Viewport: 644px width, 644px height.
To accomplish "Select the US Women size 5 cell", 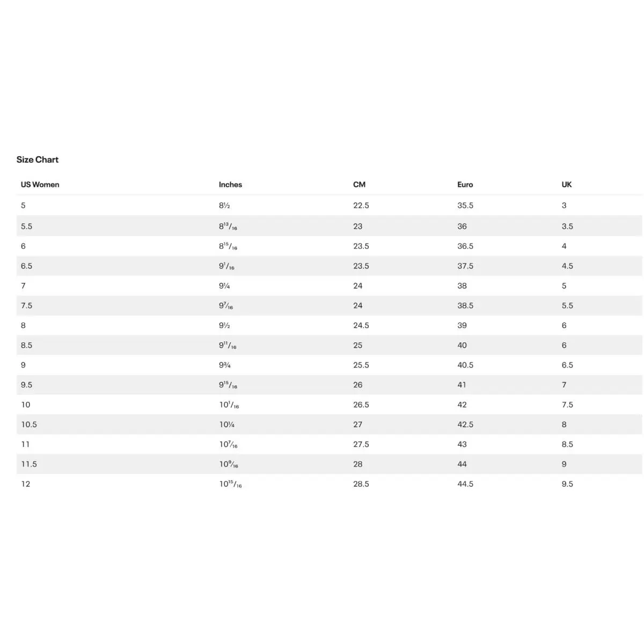I will (x=23, y=206).
